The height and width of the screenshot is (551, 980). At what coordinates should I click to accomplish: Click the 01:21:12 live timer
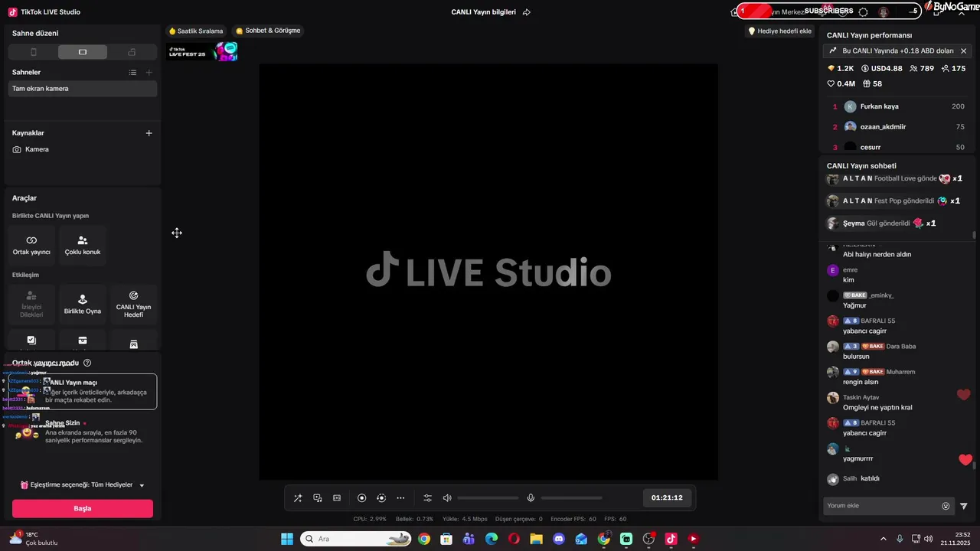click(x=667, y=498)
